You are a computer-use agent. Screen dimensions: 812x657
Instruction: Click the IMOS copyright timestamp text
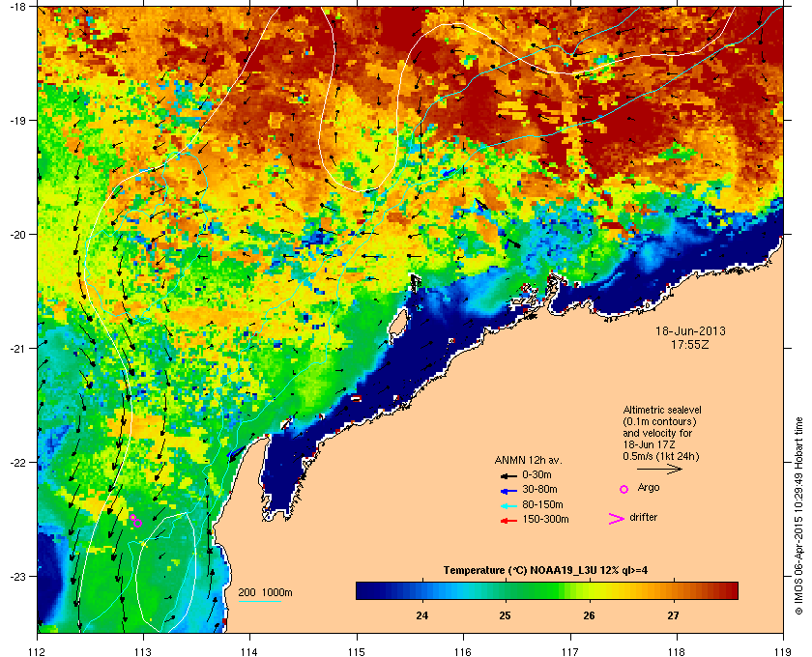pyautogui.click(x=798, y=517)
